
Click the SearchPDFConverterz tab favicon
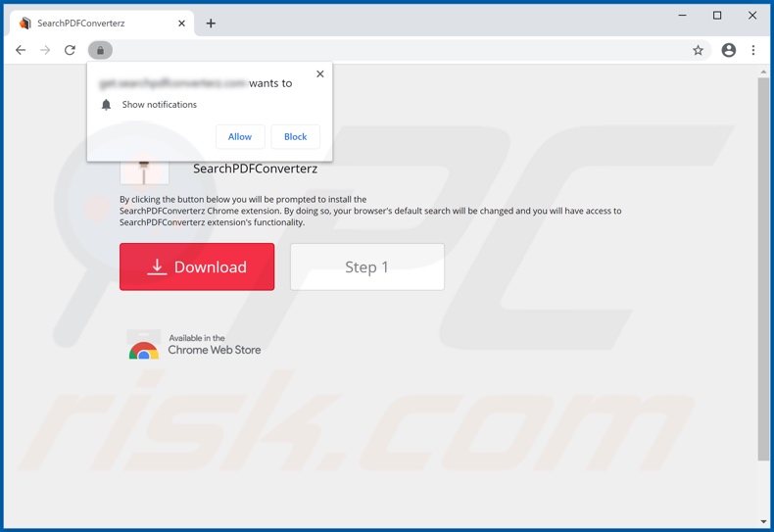[x=25, y=24]
